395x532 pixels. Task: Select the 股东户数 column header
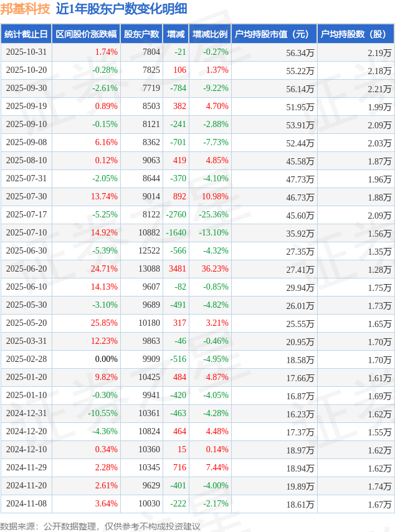pyautogui.click(x=141, y=34)
